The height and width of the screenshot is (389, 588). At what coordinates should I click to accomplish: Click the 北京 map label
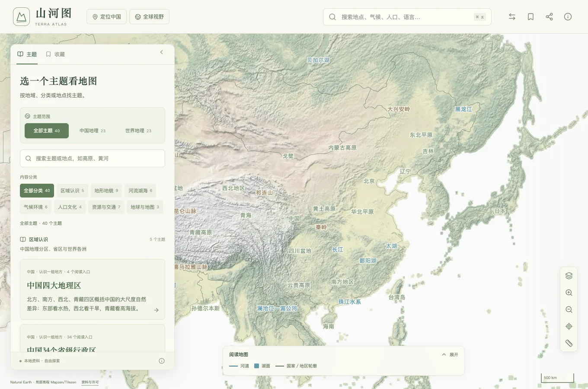tap(369, 181)
